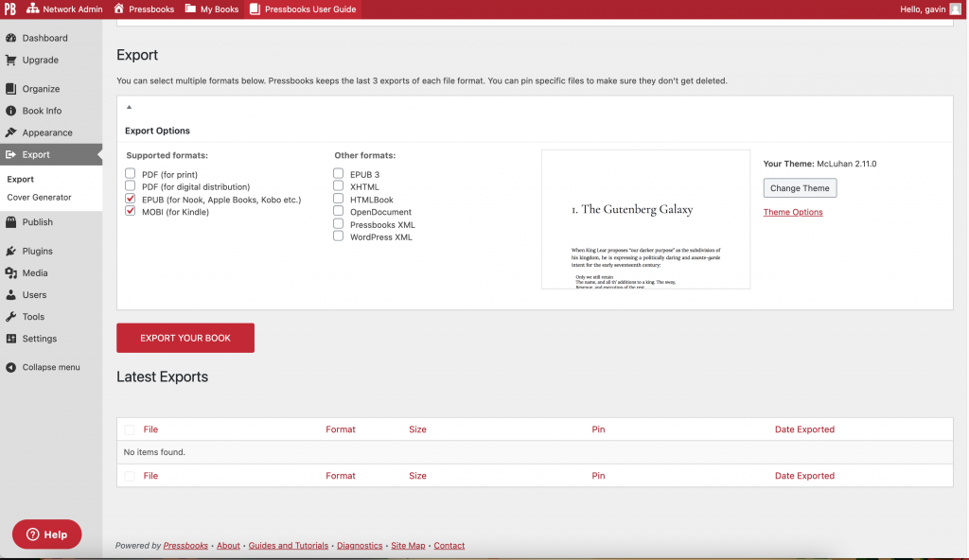Click the Book Info circle icon
Screen dimensions: 969x560
click(x=11, y=111)
